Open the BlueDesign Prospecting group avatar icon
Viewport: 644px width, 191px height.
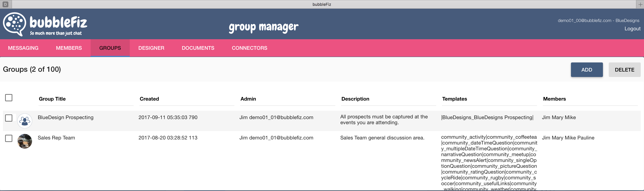point(25,121)
